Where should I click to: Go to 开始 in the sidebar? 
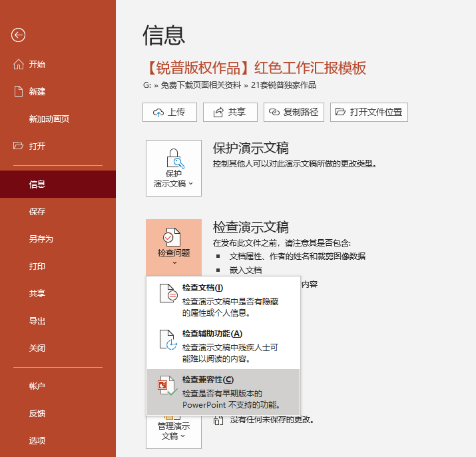pos(58,64)
